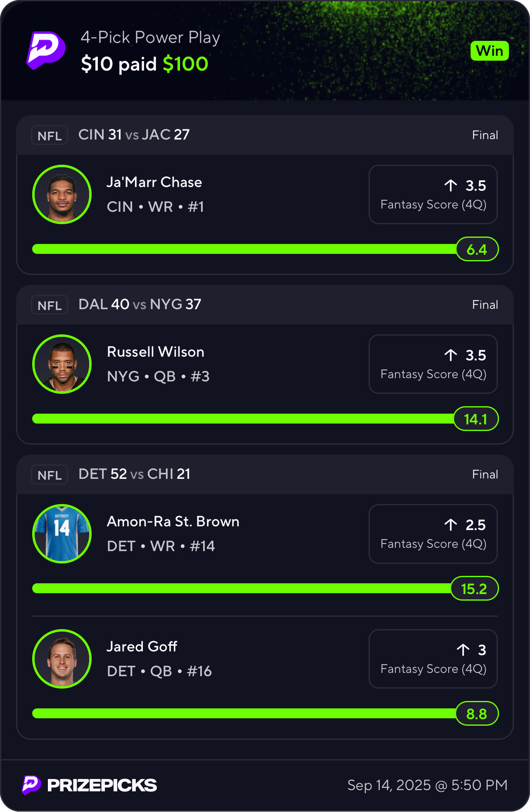Click the up arrow on Wilson's 3.5 projection
Image resolution: width=530 pixels, height=812 pixels.
coord(451,355)
